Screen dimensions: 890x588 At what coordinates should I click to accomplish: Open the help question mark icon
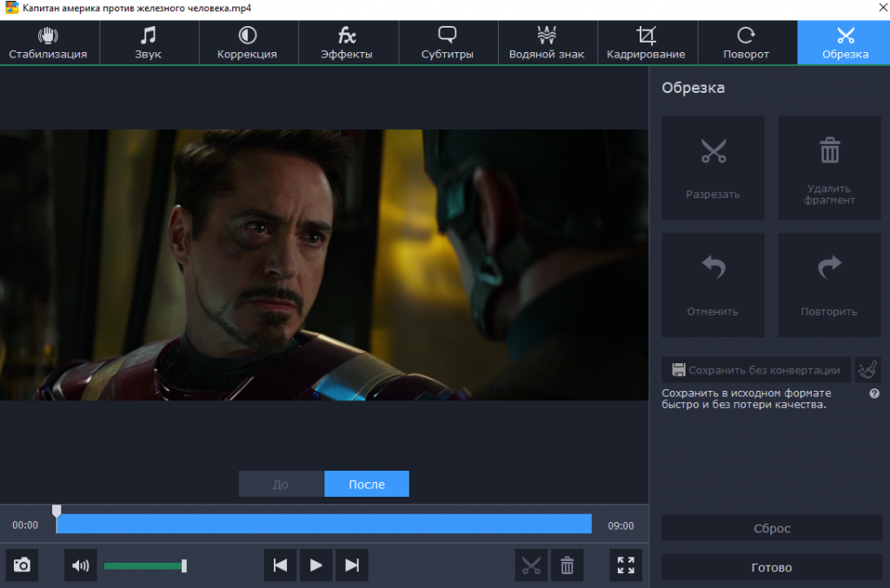coord(874,393)
